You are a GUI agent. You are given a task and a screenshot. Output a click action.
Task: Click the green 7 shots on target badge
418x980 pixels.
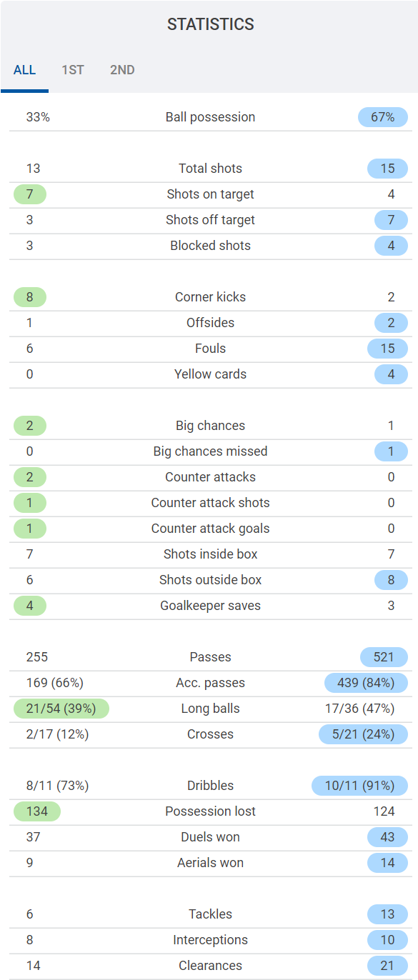click(30, 194)
